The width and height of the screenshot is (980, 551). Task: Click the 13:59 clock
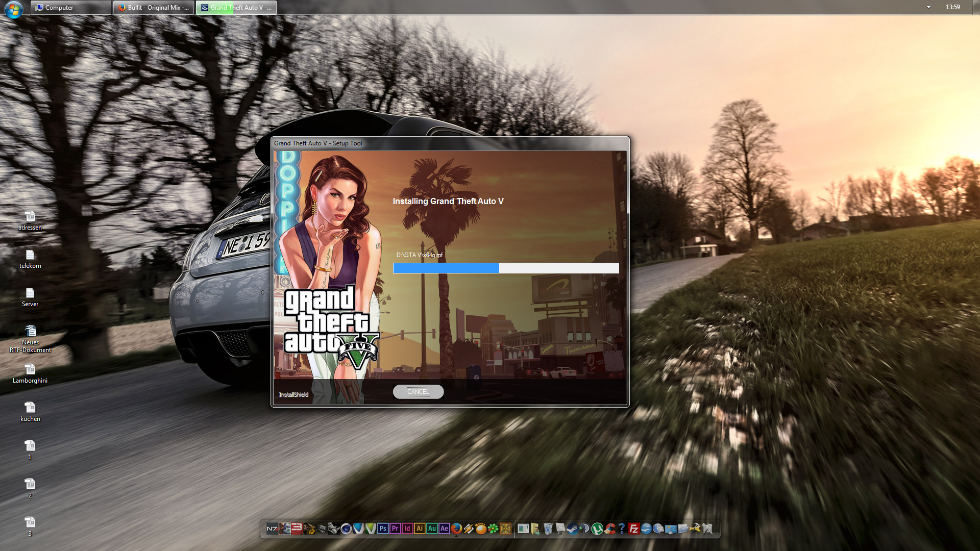pos(952,7)
